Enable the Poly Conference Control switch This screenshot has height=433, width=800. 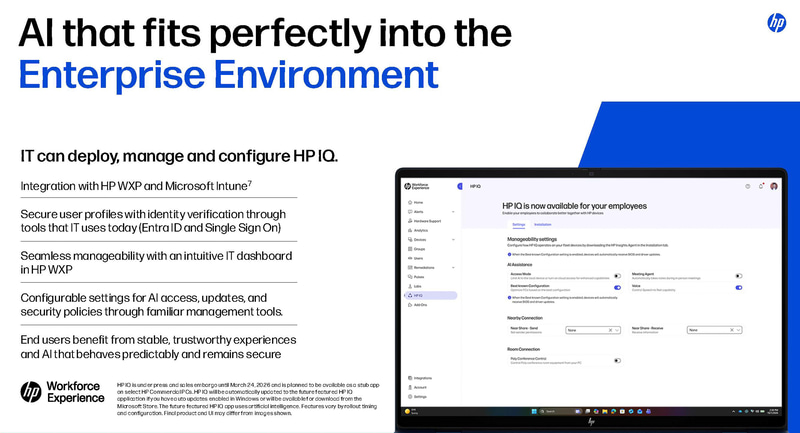pyautogui.click(x=617, y=361)
